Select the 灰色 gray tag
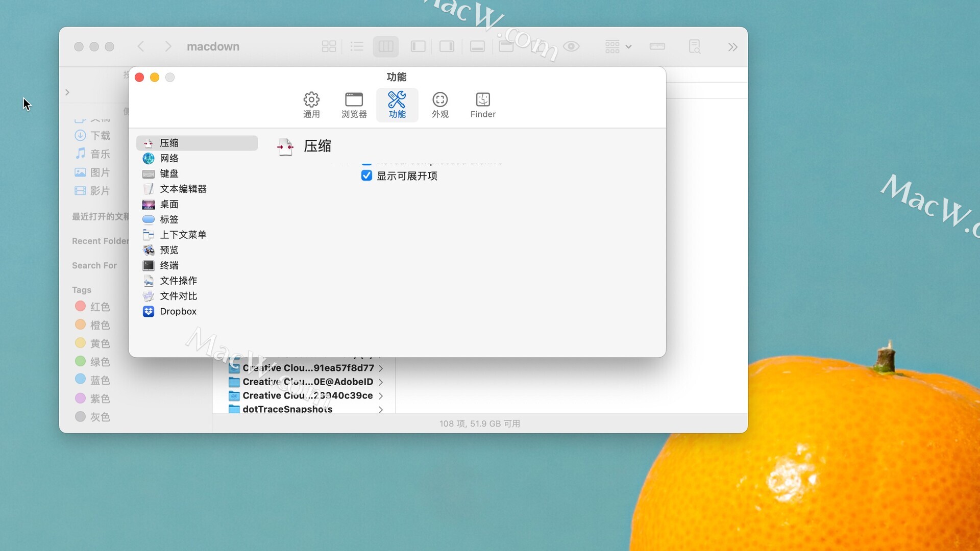Screen dimensions: 980x551 92,417
